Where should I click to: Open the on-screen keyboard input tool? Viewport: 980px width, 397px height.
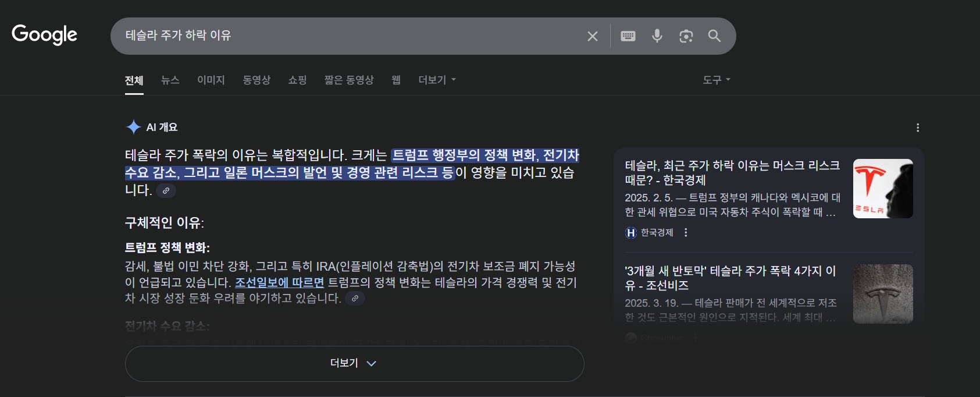[x=628, y=36]
